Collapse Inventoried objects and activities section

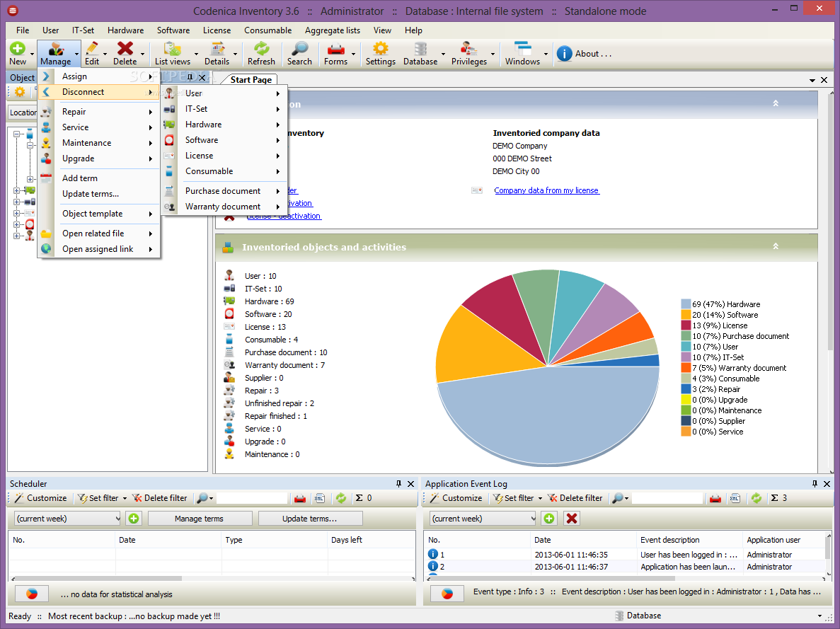coord(775,246)
